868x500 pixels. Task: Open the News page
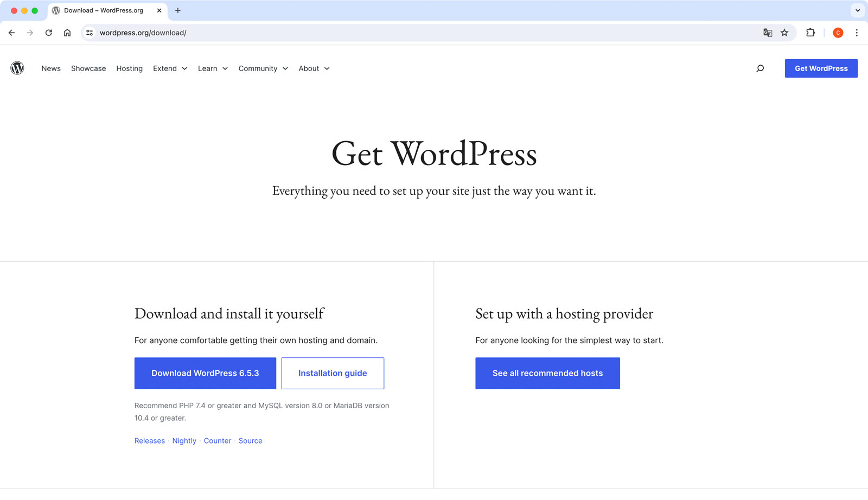click(51, 68)
